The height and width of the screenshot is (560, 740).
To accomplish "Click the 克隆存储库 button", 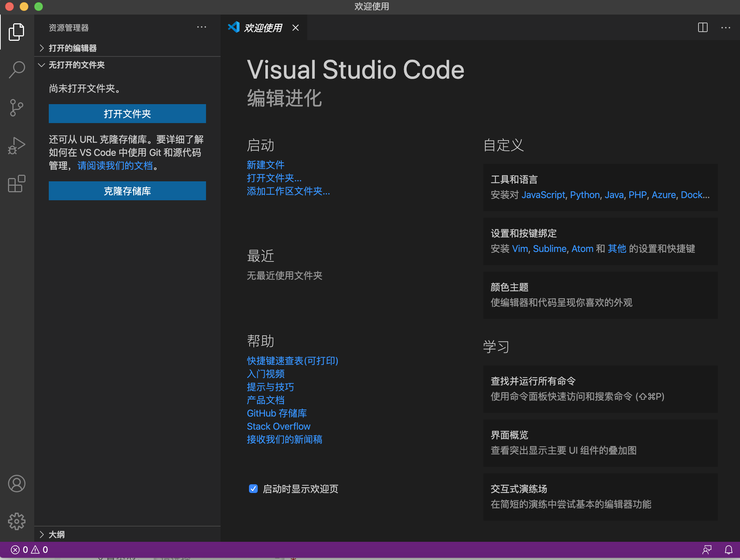I will (127, 190).
